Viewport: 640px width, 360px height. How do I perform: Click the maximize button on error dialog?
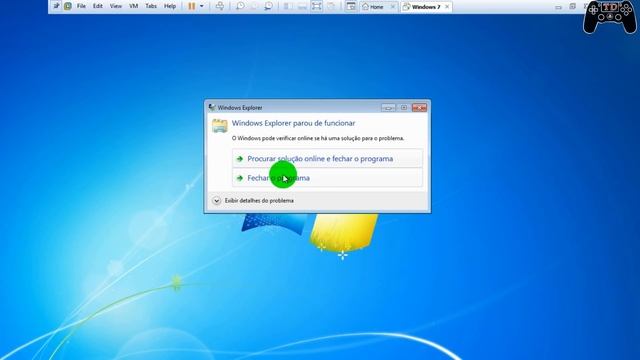point(404,107)
